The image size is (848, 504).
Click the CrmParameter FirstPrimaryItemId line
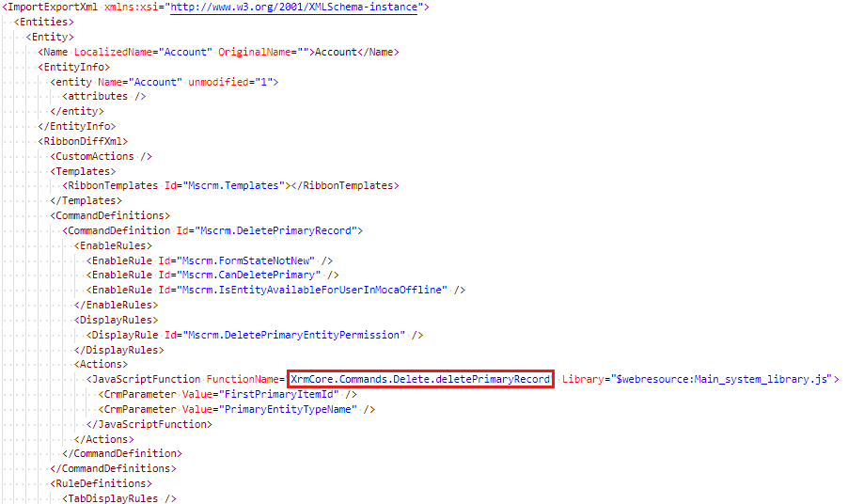tap(228, 395)
